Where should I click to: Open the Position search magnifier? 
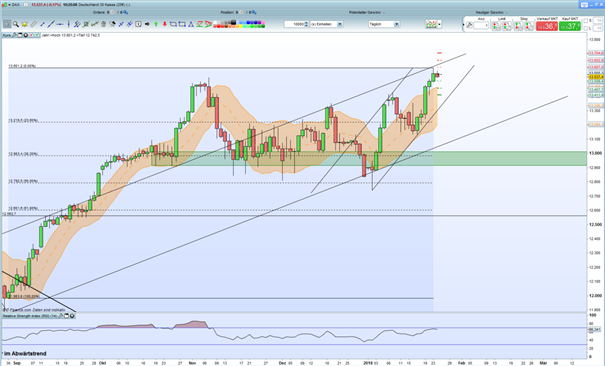tap(254, 12)
